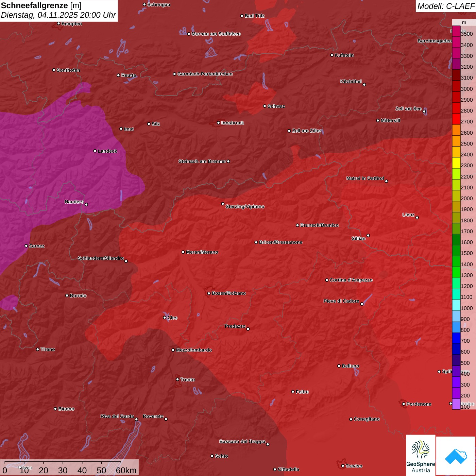476x476 pixels.
Task: Click the Nauders marker dot
Action: 86,205
